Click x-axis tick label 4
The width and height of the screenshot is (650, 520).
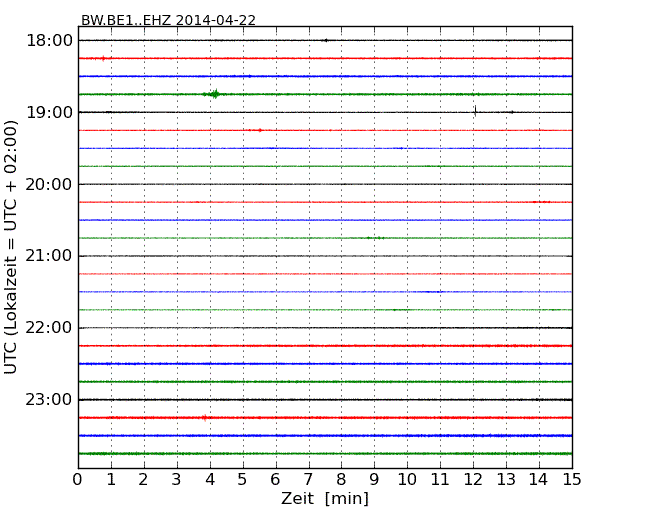pos(210,480)
